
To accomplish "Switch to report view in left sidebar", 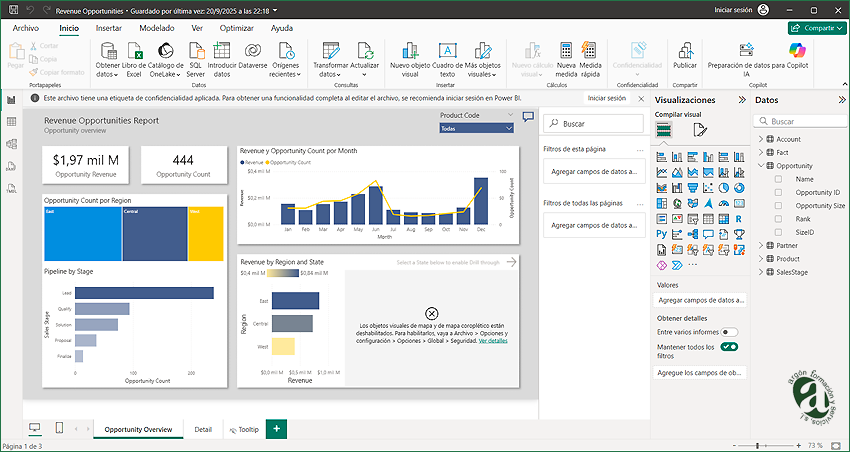I will click(x=11, y=100).
